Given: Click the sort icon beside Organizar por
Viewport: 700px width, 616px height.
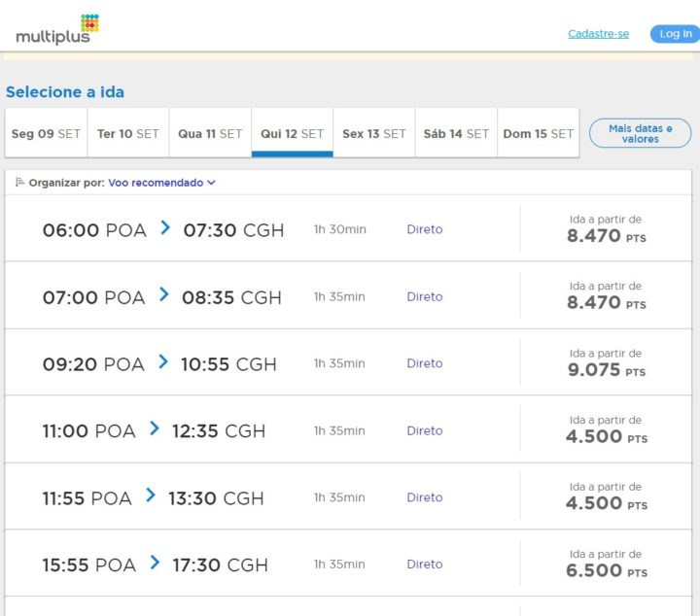Looking at the screenshot, I should click(19, 182).
